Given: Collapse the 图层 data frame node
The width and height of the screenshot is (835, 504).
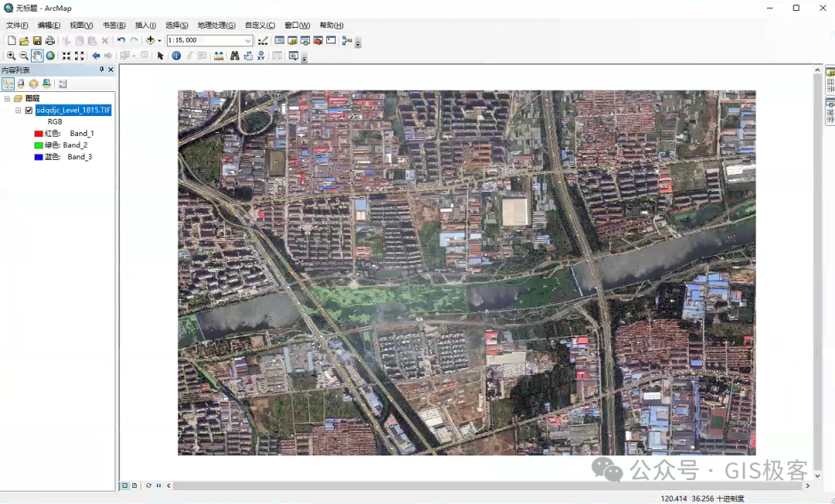Looking at the screenshot, I should coord(7,98).
